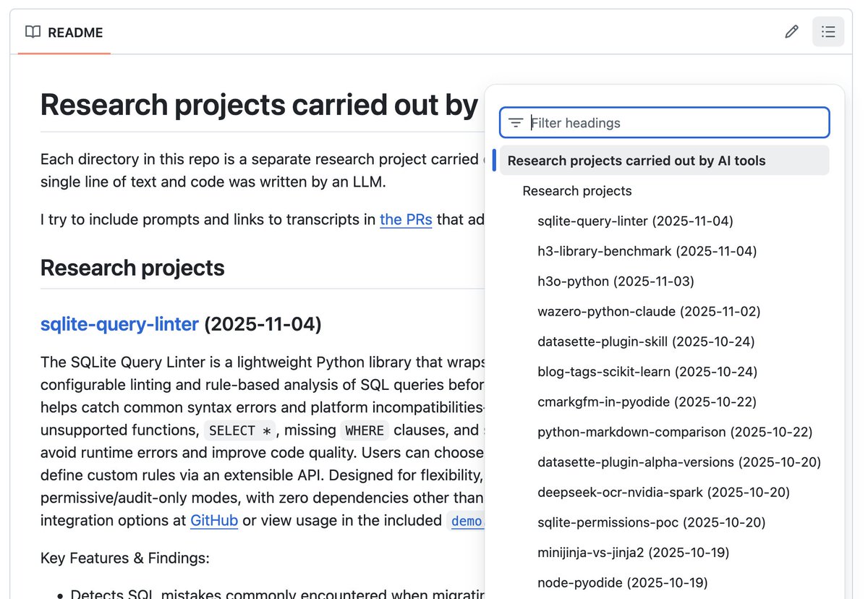
Task: Select Research projects in the outline
Action: [x=576, y=191]
